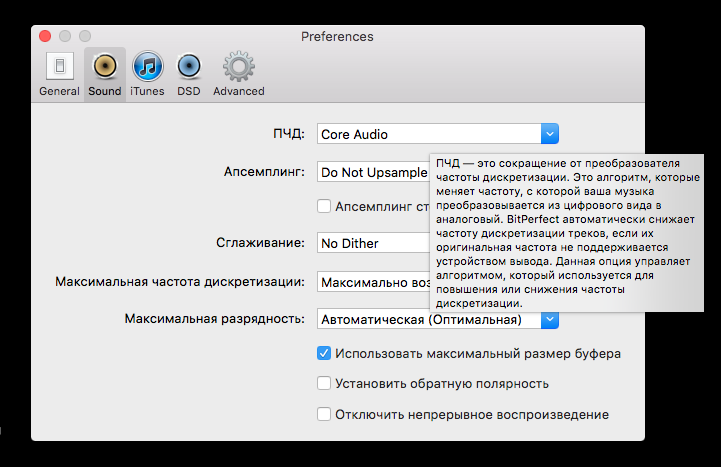
Task: Expand the ПЧД Core Audio dropdown
Action: click(549, 134)
